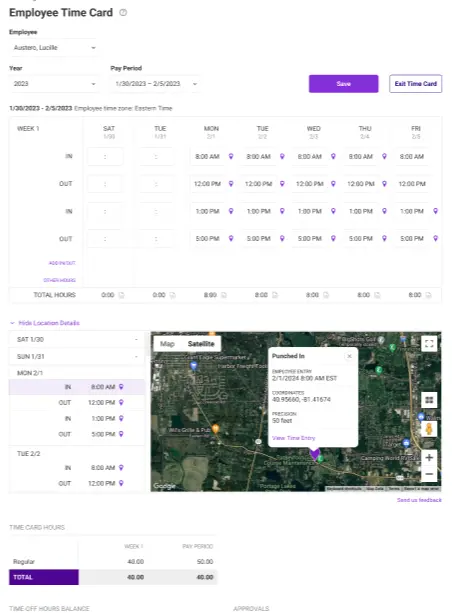This screenshot has height=613, width=456.
Task: Click location pin for Thursday 5:00 PM out
Action: (384, 238)
